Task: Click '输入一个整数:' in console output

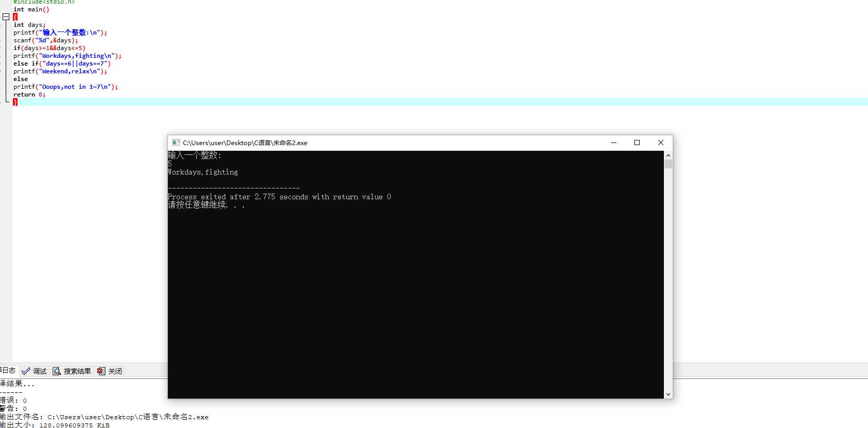Action: coord(194,155)
